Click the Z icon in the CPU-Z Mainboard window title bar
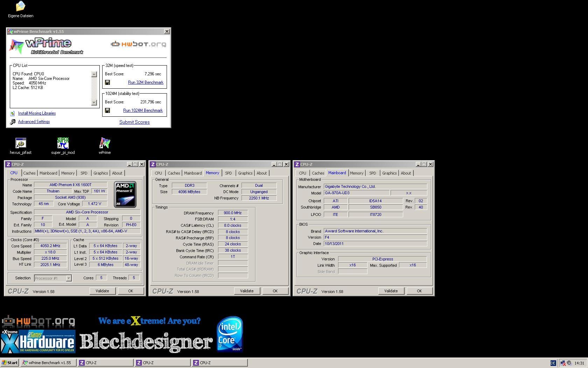588x368 pixels. coord(297,164)
